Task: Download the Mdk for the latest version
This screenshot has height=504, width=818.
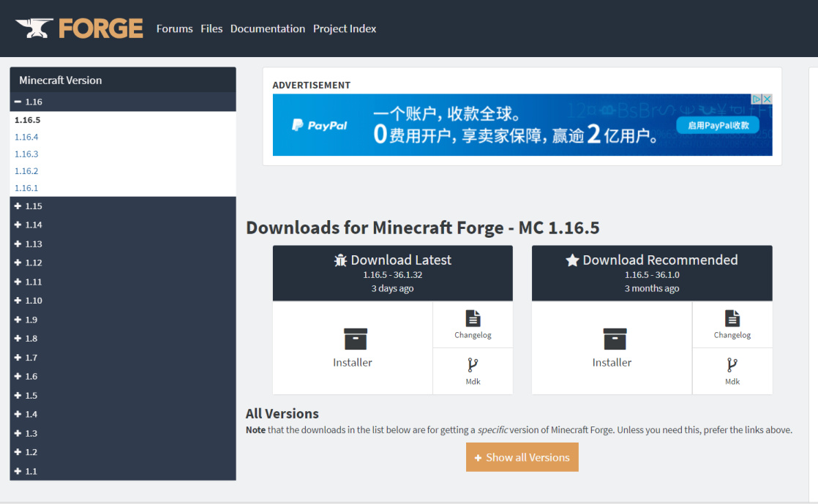Action: point(472,372)
